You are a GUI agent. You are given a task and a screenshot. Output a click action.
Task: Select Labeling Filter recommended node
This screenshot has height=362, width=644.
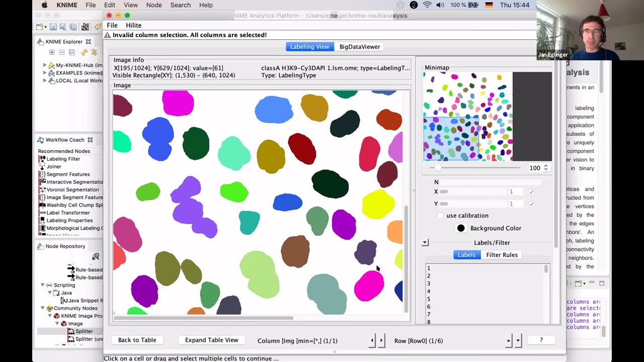(63, 159)
